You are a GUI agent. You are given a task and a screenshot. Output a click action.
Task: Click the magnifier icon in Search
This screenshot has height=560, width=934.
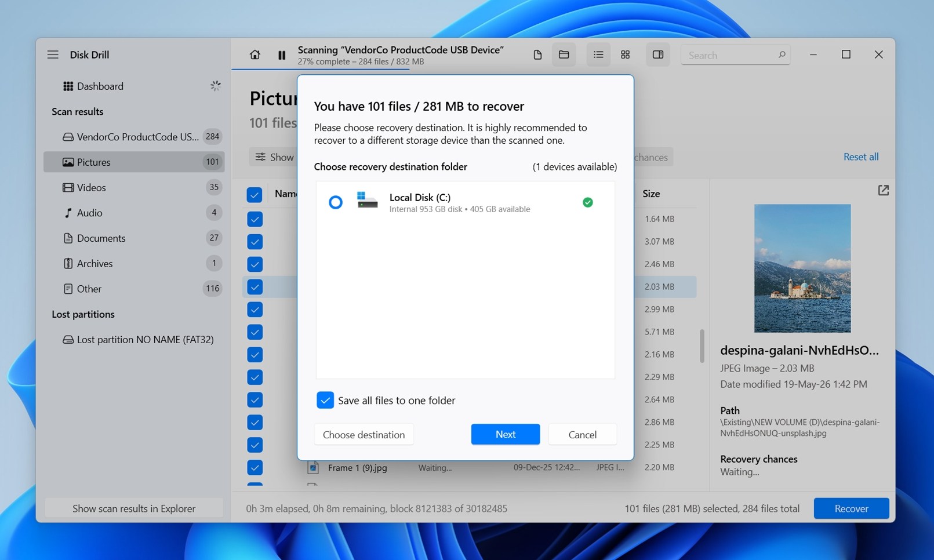pyautogui.click(x=782, y=54)
